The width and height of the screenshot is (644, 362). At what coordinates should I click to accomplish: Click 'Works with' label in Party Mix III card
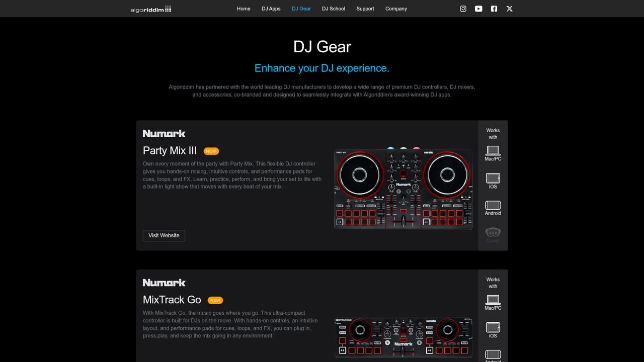tap(493, 134)
